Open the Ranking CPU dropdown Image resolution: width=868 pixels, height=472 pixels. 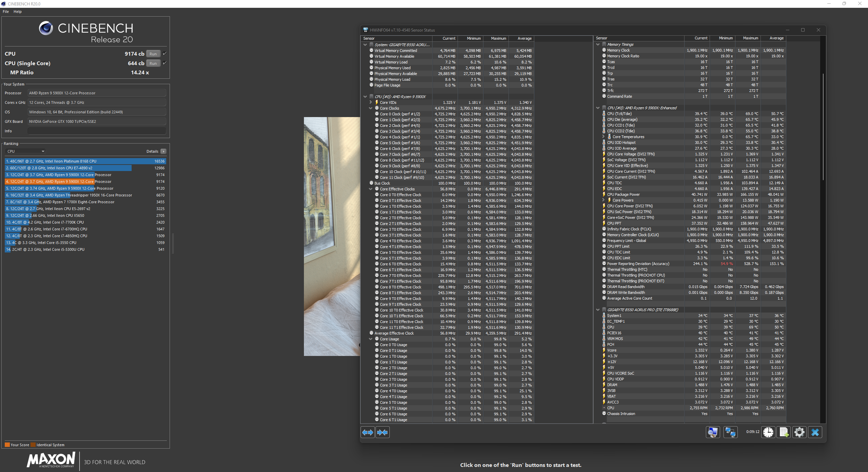(x=26, y=151)
